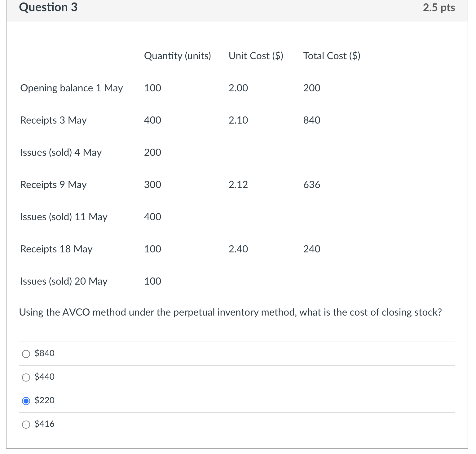Screen dimensions: 476x454
Task: Click the Quantity (units) column header
Action: (177, 56)
